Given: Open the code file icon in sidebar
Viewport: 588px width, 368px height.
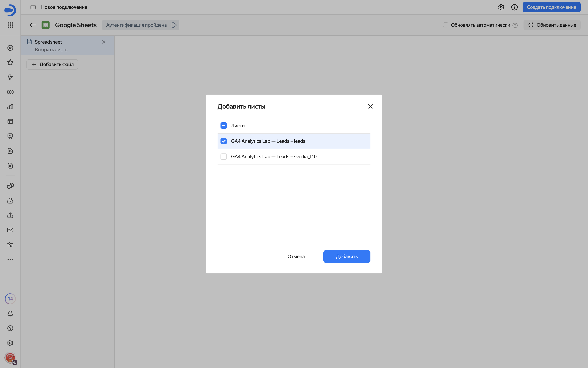Looking at the screenshot, I should (x=10, y=151).
